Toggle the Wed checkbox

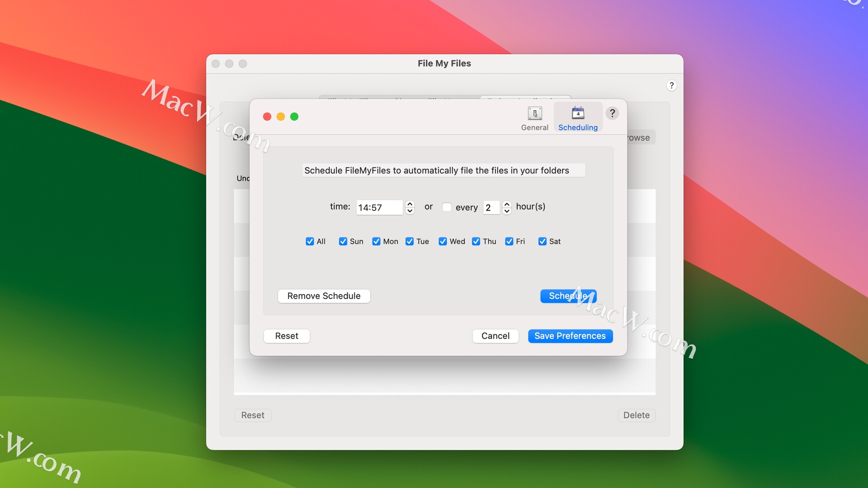tap(443, 241)
